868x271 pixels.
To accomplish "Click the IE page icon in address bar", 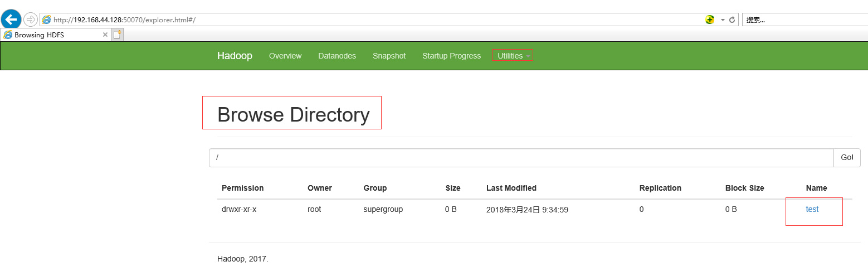I will click(x=47, y=20).
